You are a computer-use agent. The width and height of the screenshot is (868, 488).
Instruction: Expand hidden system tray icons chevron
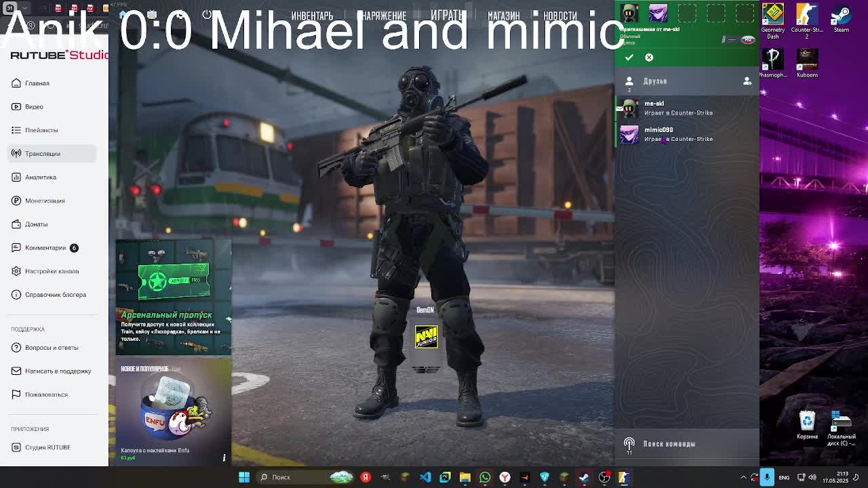tap(743, 477)
